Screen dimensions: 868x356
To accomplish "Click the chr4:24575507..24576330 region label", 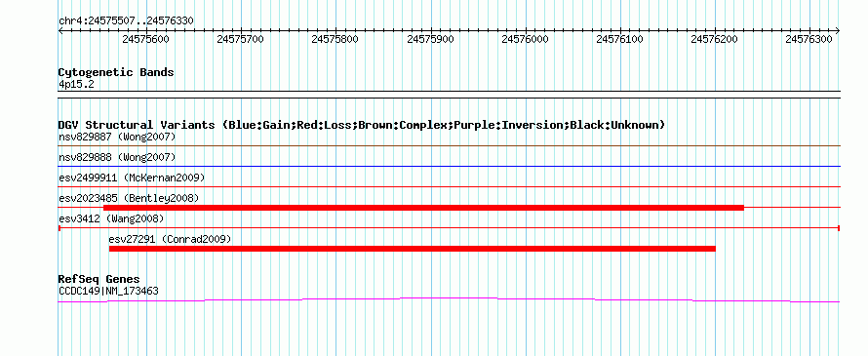I will (x=126, y=21).
